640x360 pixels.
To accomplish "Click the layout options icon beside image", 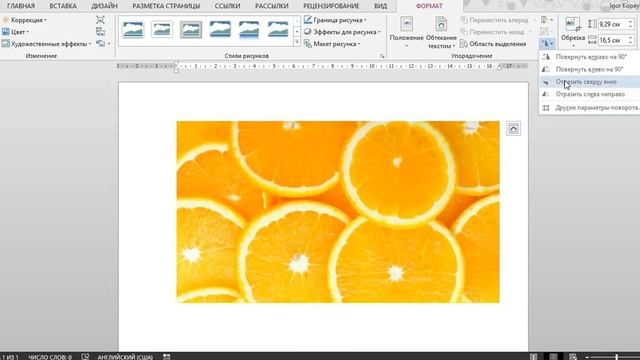I will tap(513, 129).
